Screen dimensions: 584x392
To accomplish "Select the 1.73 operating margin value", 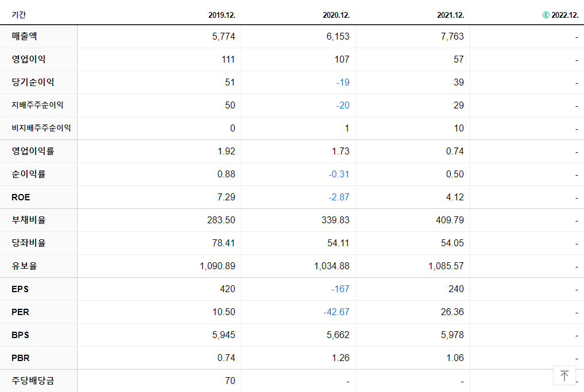I will [x=341, y=151].
